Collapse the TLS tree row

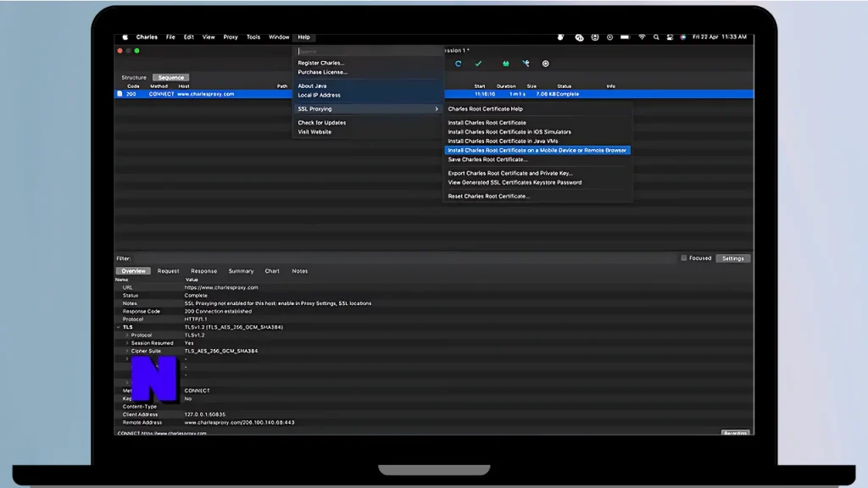pos(119,327)
